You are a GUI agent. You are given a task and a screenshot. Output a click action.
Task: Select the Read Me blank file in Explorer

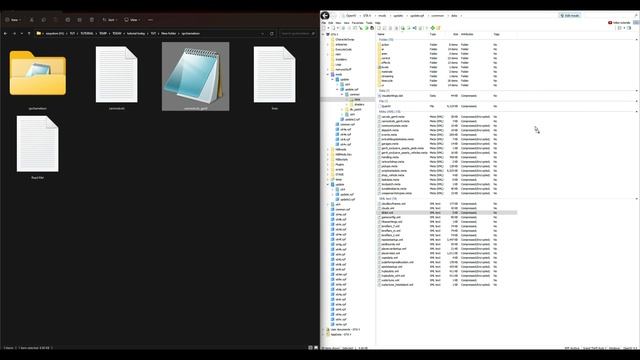pyautogui.click(x=38, y=144)
